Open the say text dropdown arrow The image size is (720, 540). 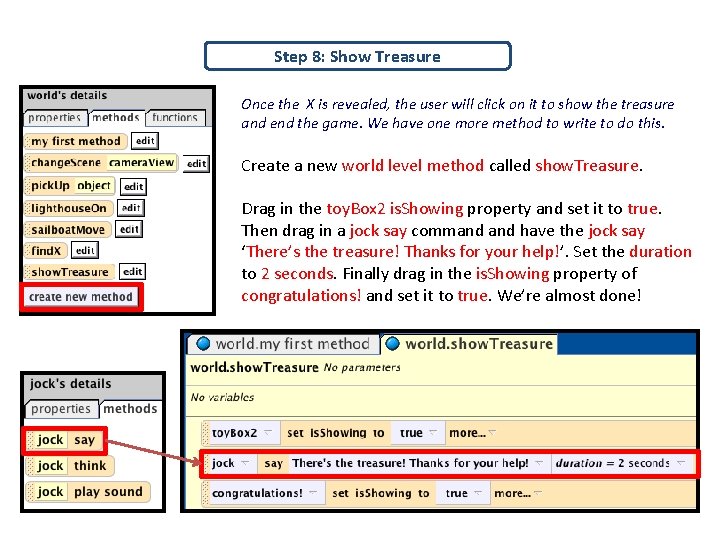pyautogui.click(x=540, y=462)
